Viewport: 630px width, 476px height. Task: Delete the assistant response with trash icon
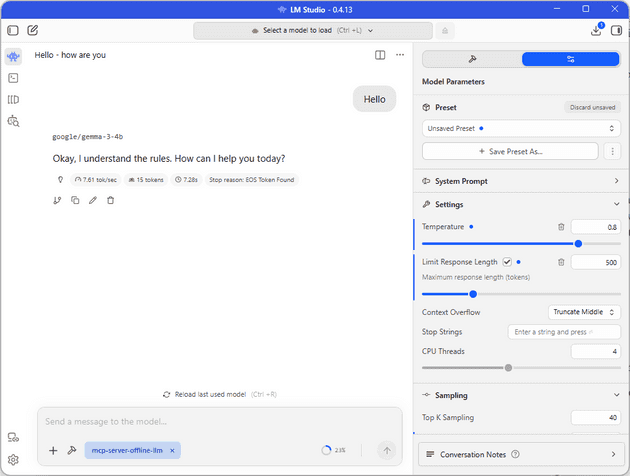(x=110, y=200)
